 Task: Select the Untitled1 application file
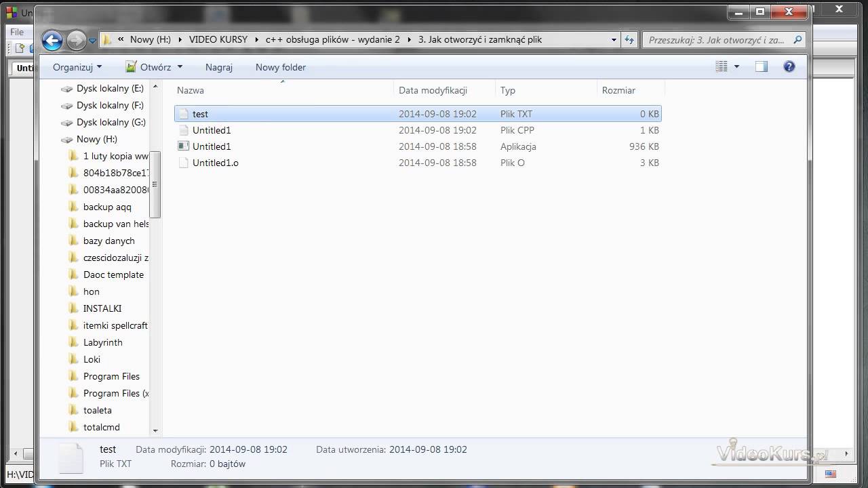pos(418,146)
